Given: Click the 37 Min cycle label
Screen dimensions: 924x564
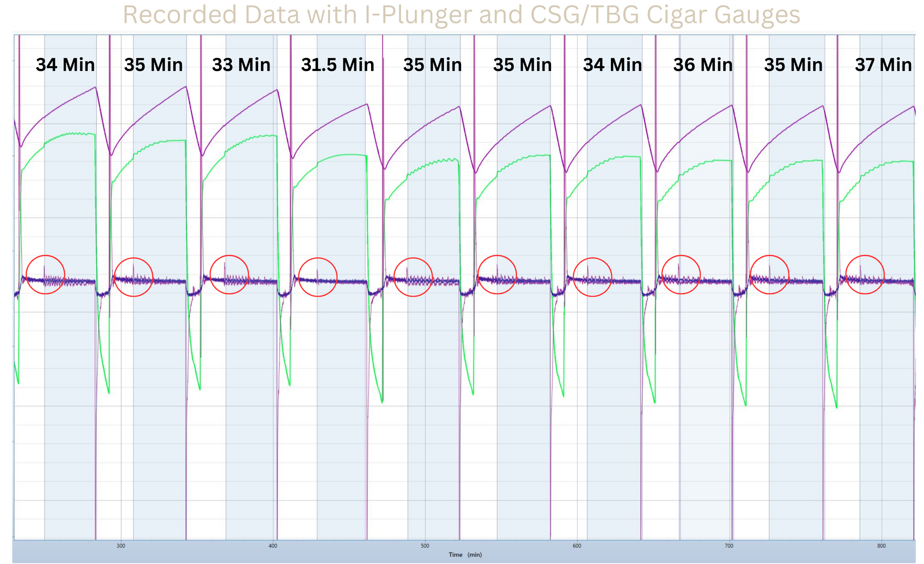Looking at the screenshot, I should tap(883, 65).
